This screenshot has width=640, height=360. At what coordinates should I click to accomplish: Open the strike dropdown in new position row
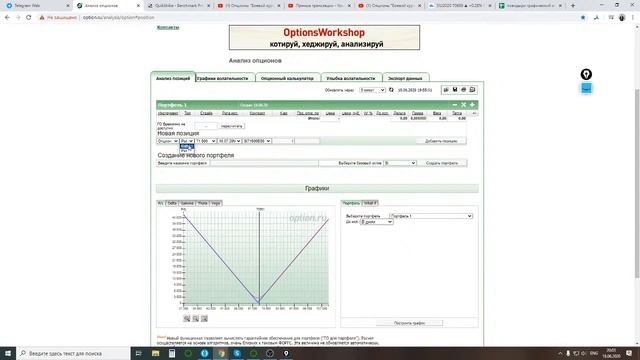pyautogui.click(x=206, y=141)
